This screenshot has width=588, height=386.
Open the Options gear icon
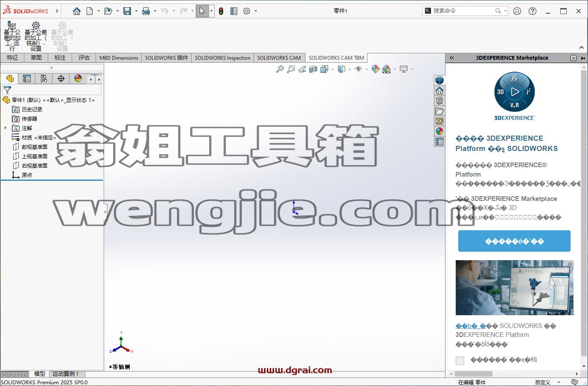pyautogui.click(x=247, y=11)
